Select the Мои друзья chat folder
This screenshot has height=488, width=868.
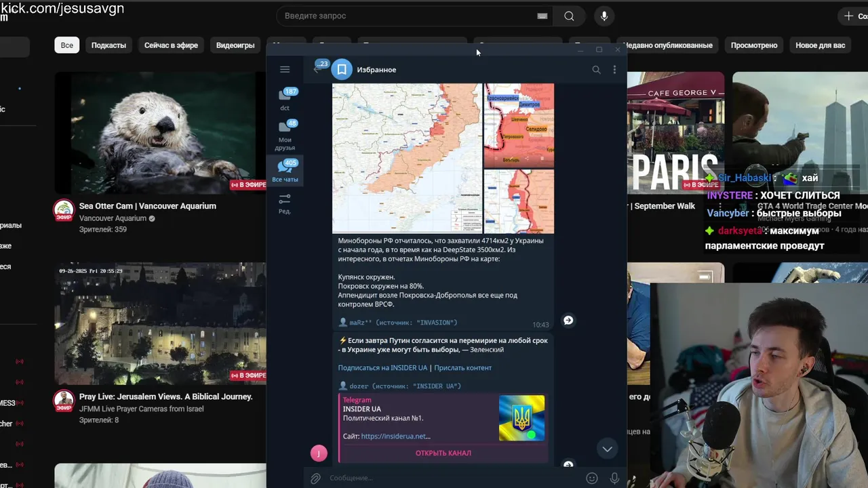[x=285, y=135]
